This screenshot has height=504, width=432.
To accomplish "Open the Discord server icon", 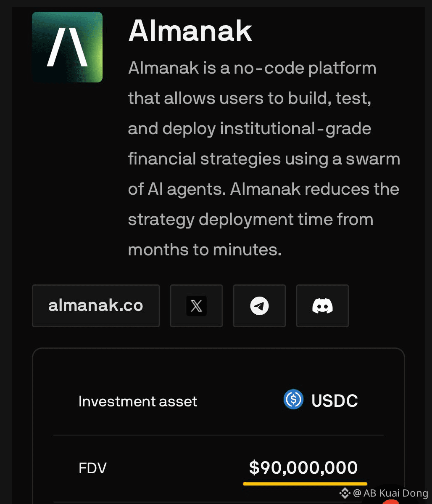I will click(x=322, y=306).
